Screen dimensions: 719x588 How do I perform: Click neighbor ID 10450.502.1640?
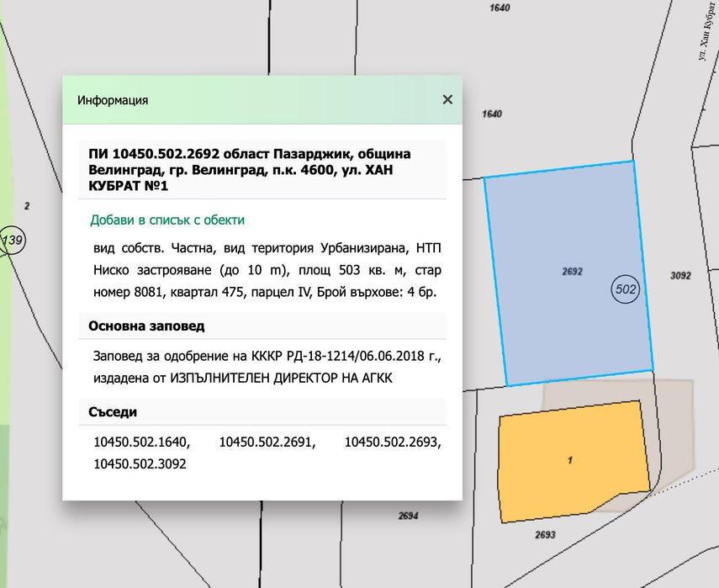[x=141, y=442]
